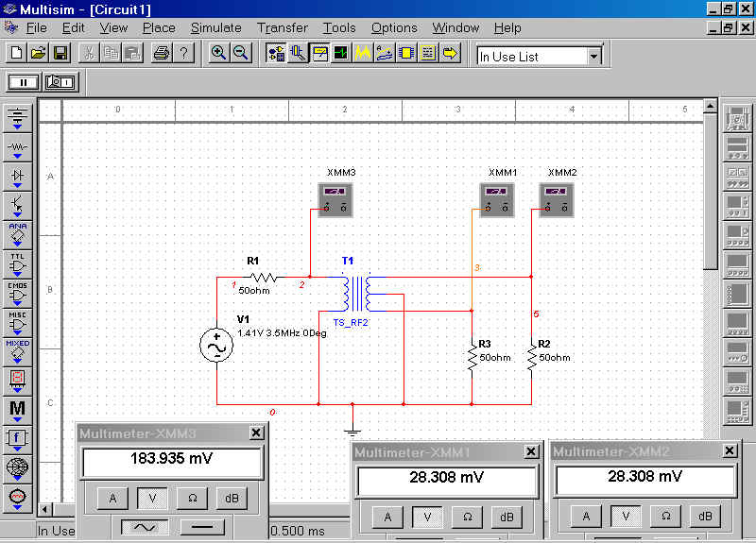Click the Zoom In magnifier icon
Image resolution: width=756 pixels, height=543 pixels.
[218, 53]
